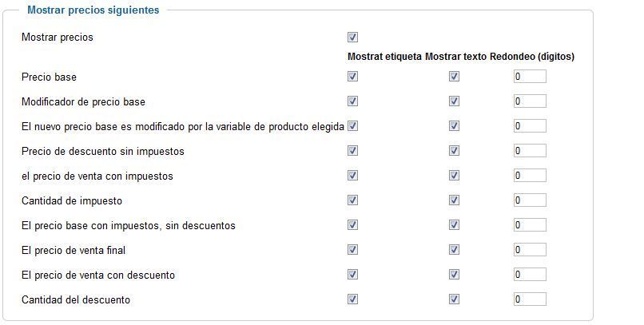Viewport: 644px width, 325px height.
Task: Toggle Mostrar texto for precio de venta con impuestos
Action: 454,176
